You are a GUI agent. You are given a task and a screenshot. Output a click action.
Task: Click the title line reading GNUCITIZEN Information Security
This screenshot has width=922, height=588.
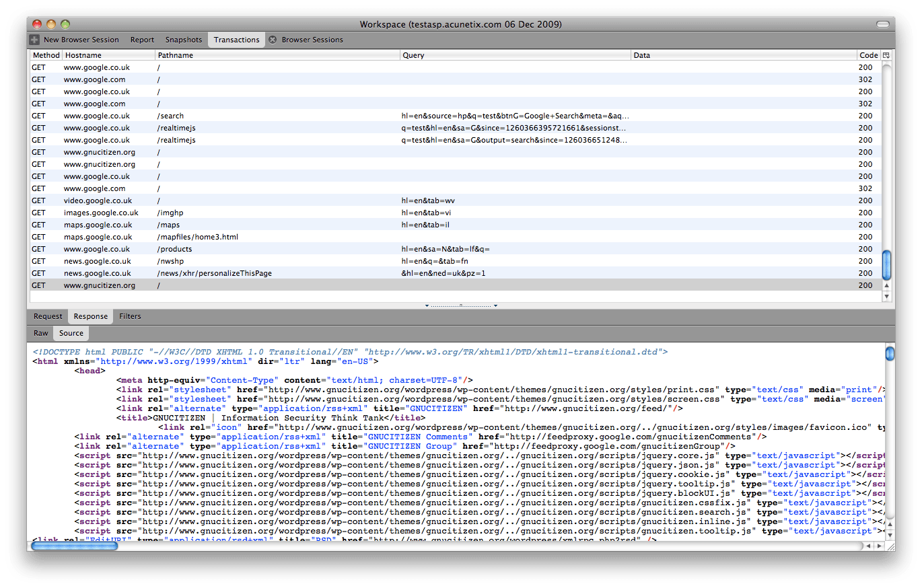tap(271, 418)
